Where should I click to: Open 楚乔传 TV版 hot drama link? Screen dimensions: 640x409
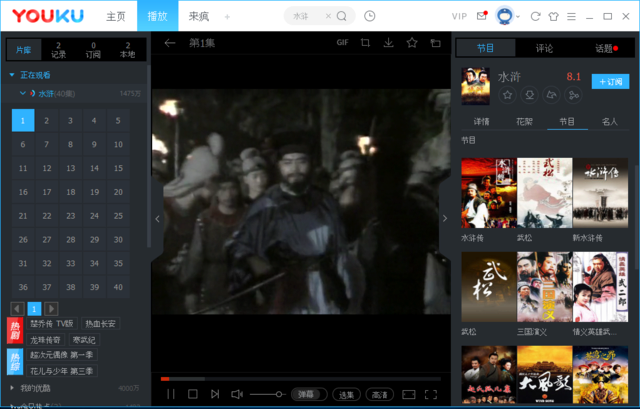coord(52,324)
